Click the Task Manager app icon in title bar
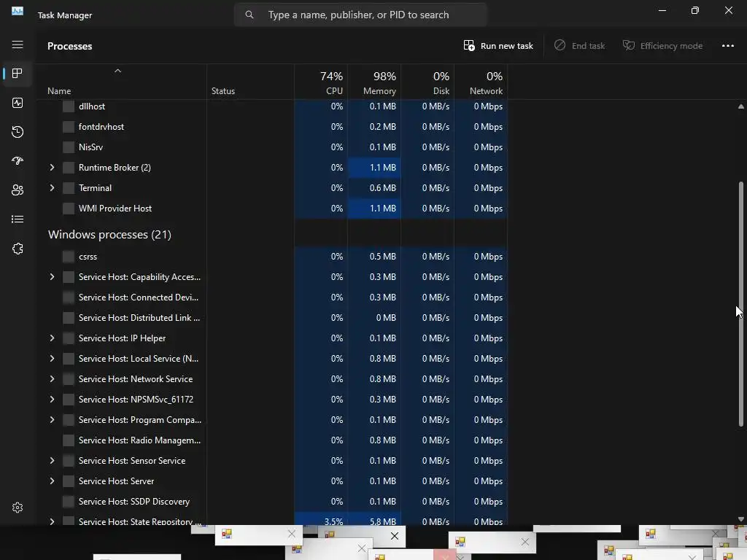The width and height of the screenshot is (747, 560). click(x=18, y=11)
